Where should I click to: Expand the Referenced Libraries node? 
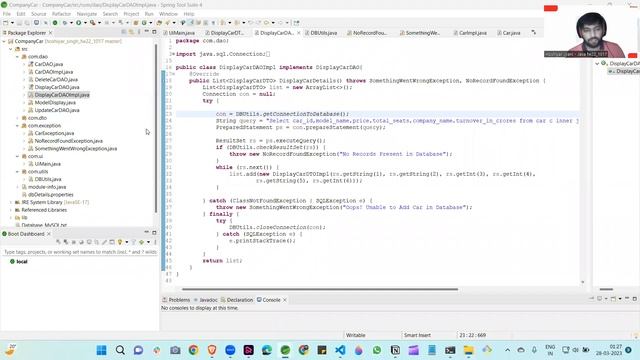click(11, 210)
